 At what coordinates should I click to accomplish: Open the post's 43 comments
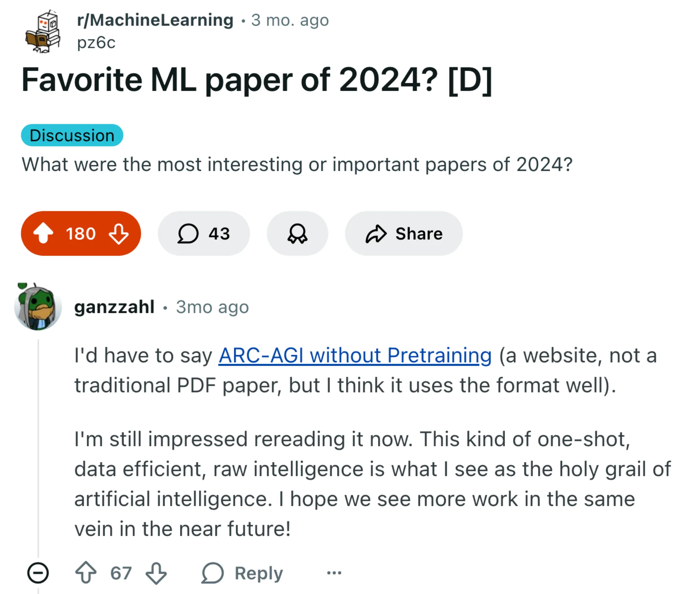point(204,233)
